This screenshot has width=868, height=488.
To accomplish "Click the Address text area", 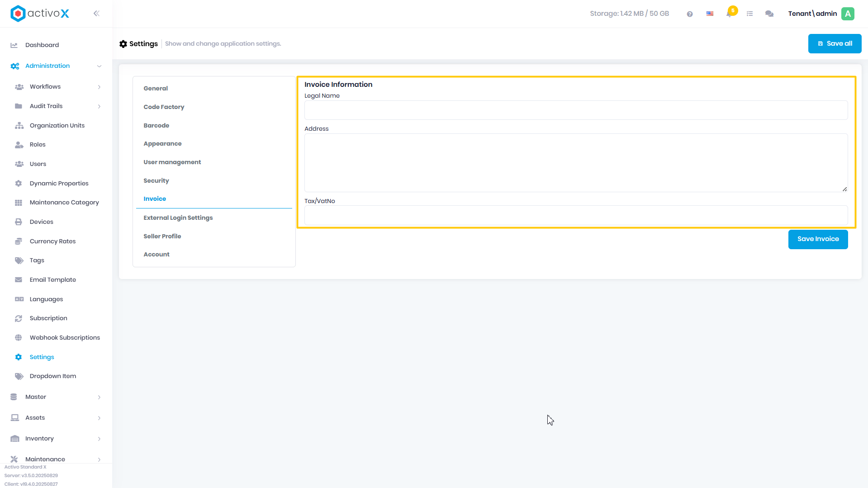I will point(576,163).
